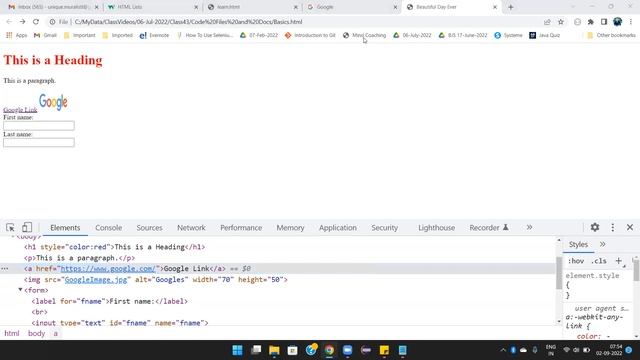Open the Lighthouse tab
The height and width of the screenshot is (360, 640).
436,228
